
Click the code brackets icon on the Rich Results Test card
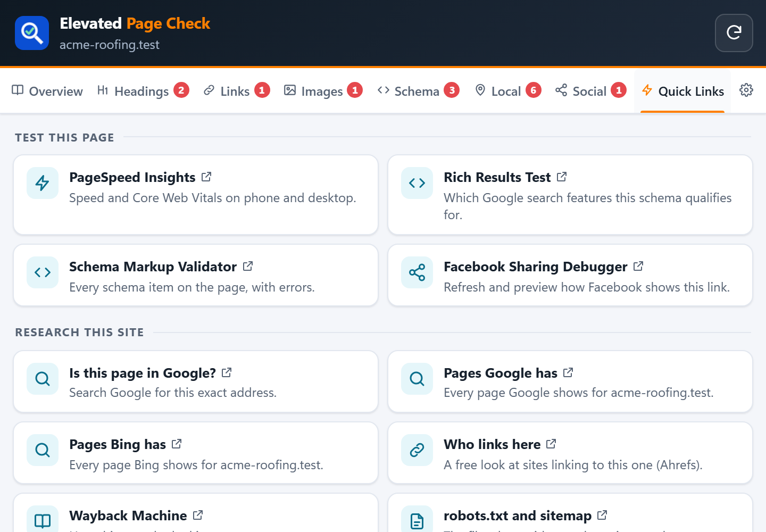417,183
